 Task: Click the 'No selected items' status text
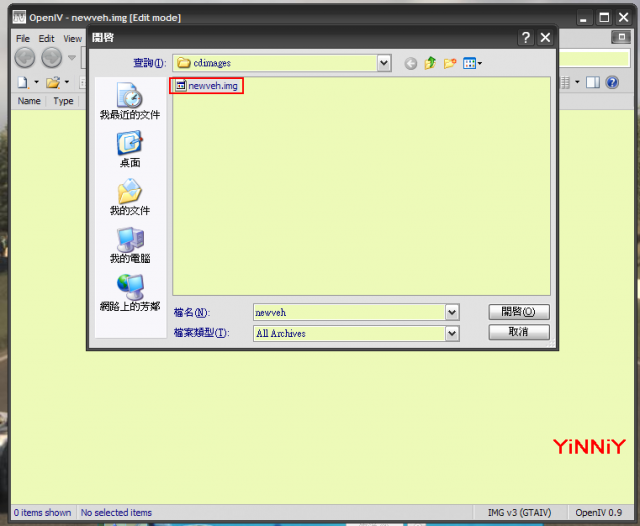(x=116, y=513)
